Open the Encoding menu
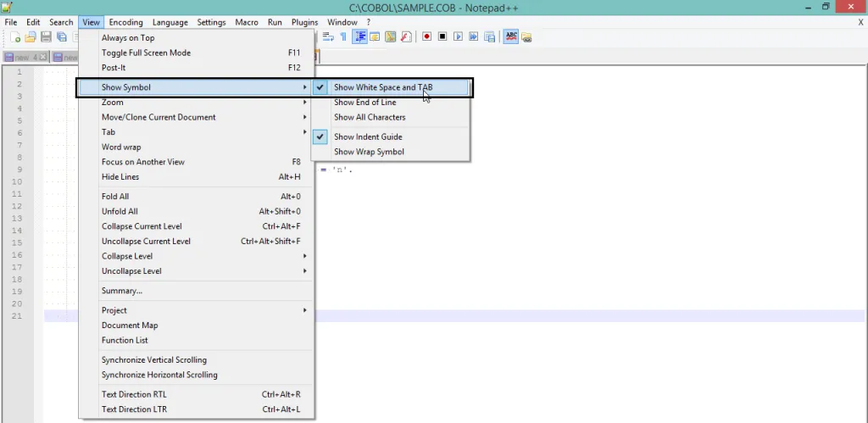The height and width of the screenshot is (423, 868). click(x=125, y=22)
